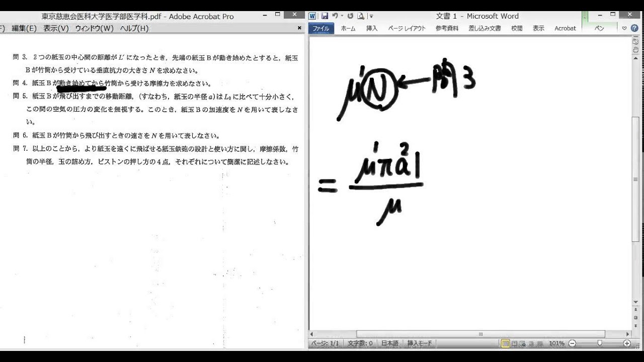Viewport: 644px width, 362px height.
Task: Select Draft view icon
Action: pos(540,343)
